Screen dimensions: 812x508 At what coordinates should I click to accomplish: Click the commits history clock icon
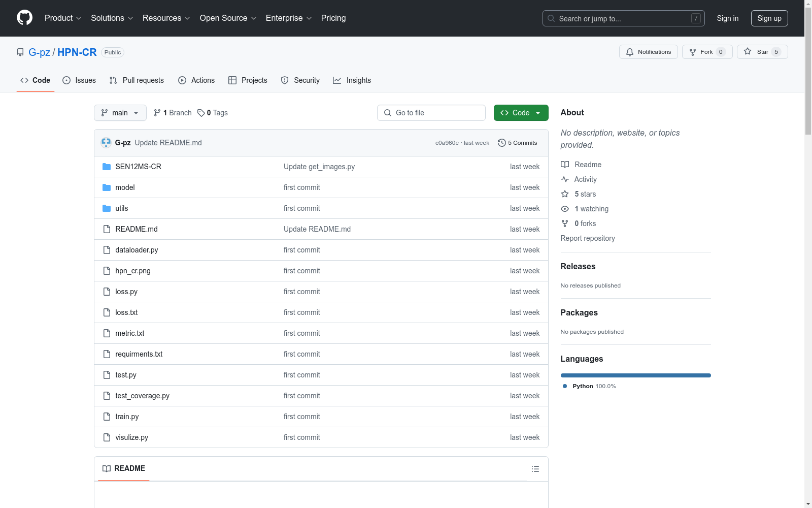point(501,143)
